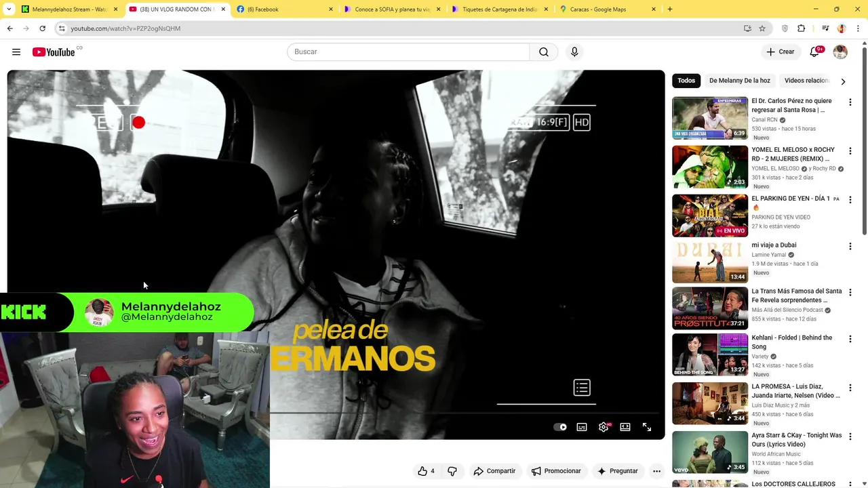
Task: Select the De Melanny De la hoz chip
Action: point(740,81)
